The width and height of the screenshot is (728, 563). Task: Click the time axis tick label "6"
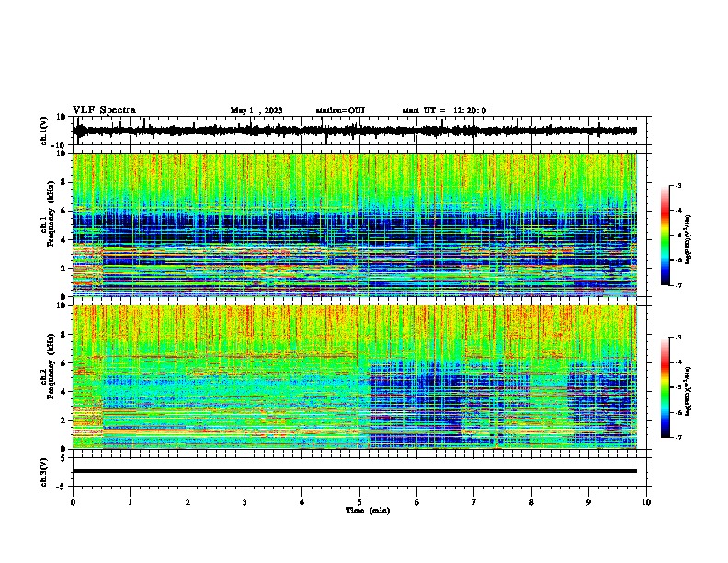[417, 502]
